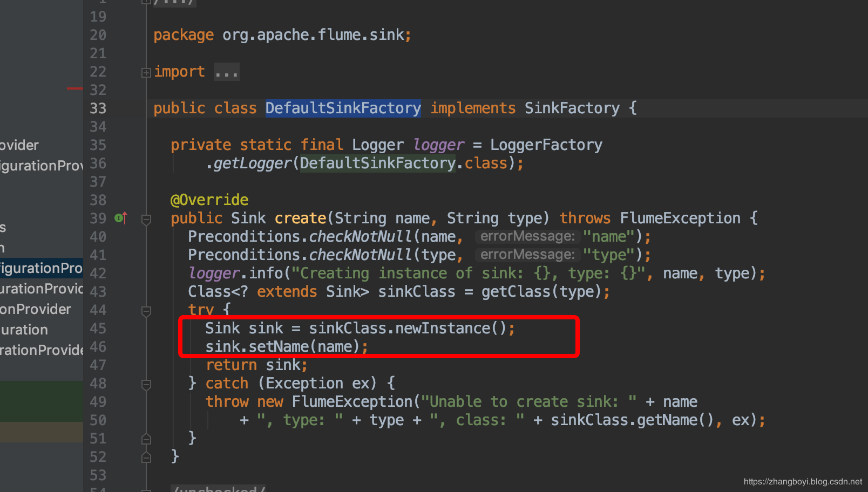Click the implemented-method gutter icon at line 39
868x492 pixels.
[x=121, y=218]
